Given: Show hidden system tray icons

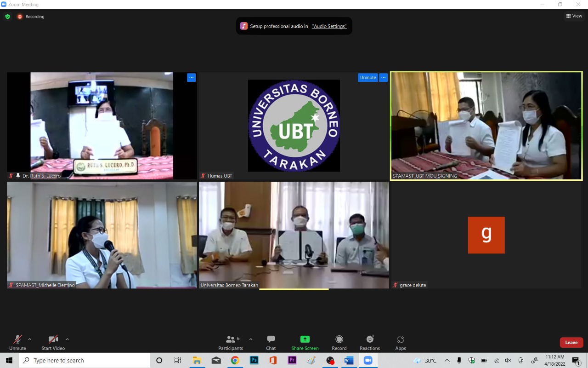Looking at the screenshot, I should tap(447, 361).
